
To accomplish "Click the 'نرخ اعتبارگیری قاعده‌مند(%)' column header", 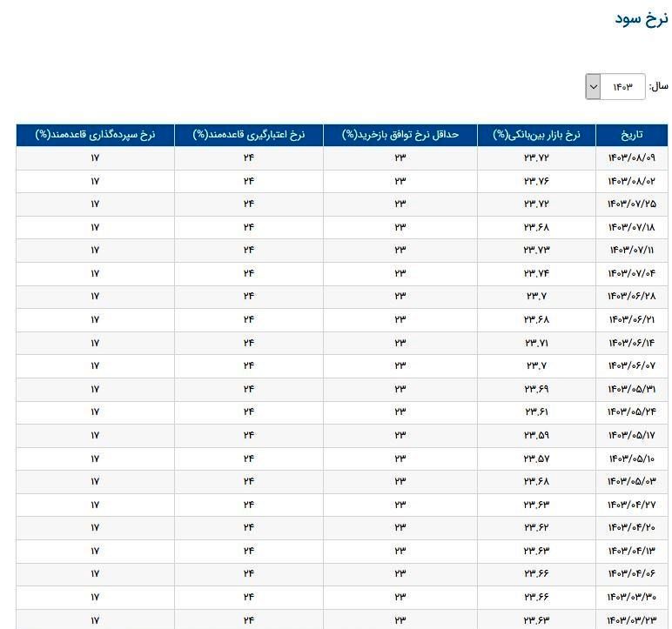I will 249,135.
